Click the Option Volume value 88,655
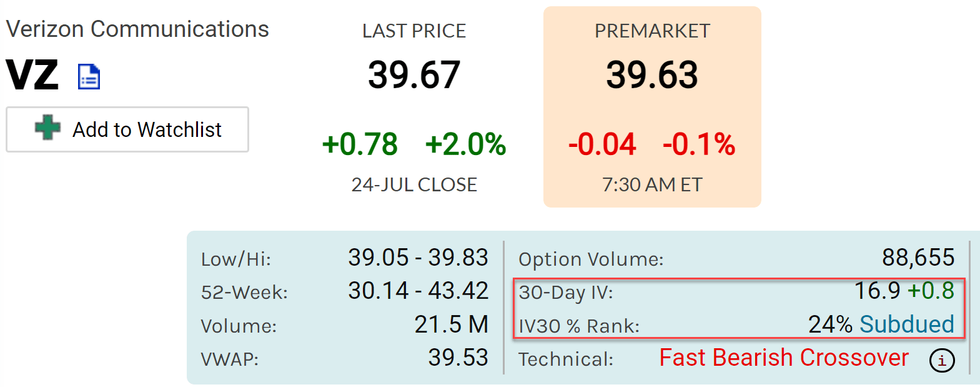The width and height of the screenshot is (980, 387). (x=918, y=258)
